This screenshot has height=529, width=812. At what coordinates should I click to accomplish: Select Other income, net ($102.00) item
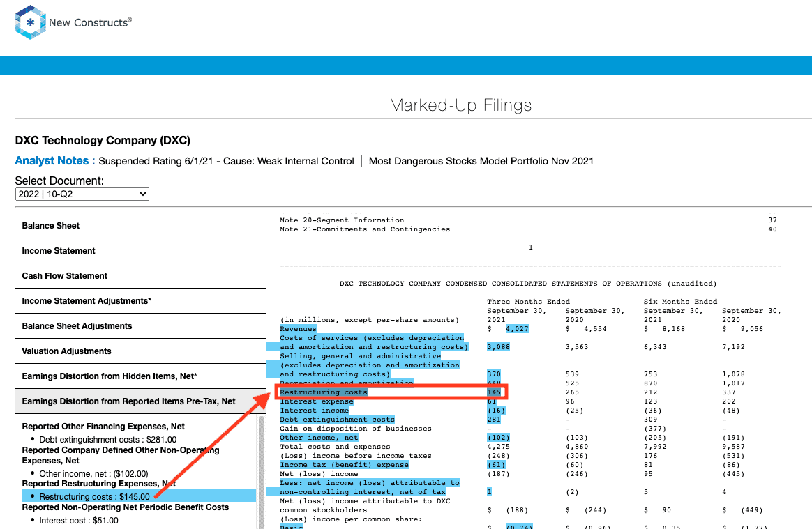93,474
